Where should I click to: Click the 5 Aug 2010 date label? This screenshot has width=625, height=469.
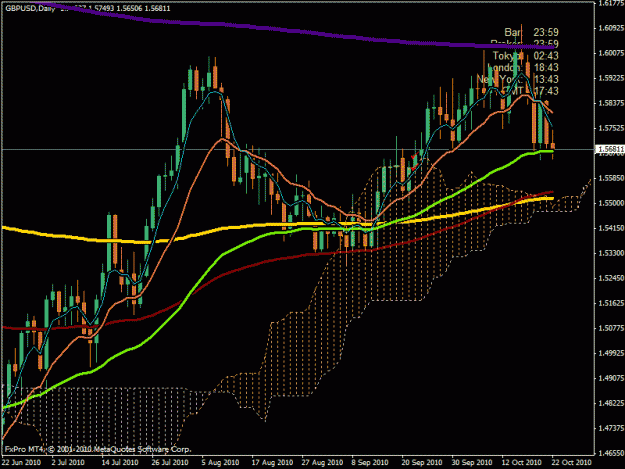220,462
